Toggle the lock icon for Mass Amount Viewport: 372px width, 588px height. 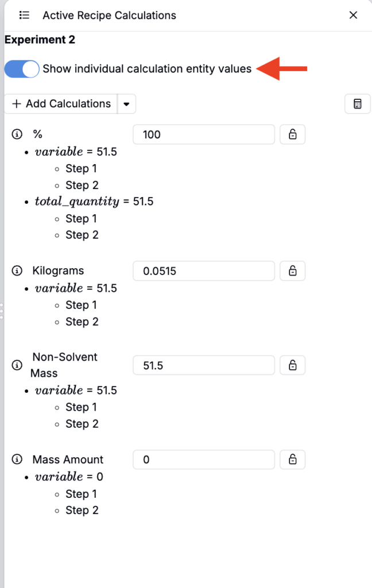coord(293,459)
